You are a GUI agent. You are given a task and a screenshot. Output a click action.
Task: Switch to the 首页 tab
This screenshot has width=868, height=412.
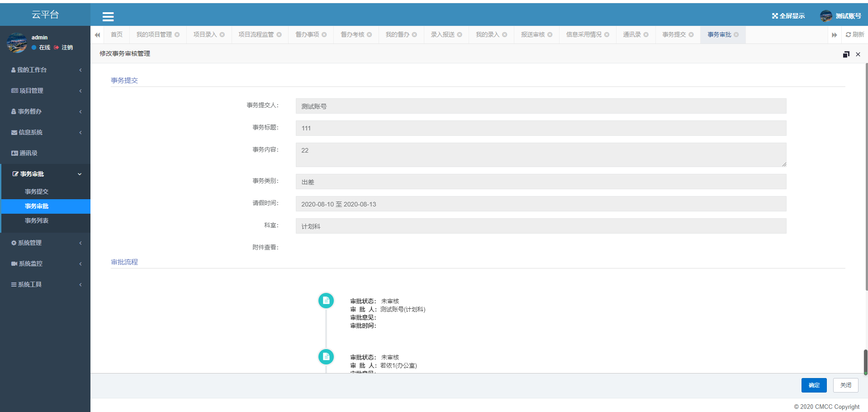(117, 35)
